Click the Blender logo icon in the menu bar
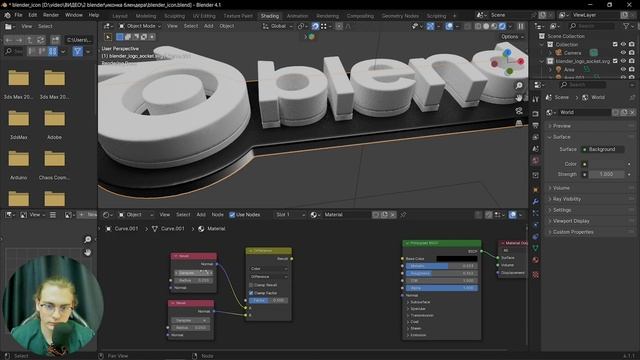This screenshot has width=640, height=360. point(7,15)
